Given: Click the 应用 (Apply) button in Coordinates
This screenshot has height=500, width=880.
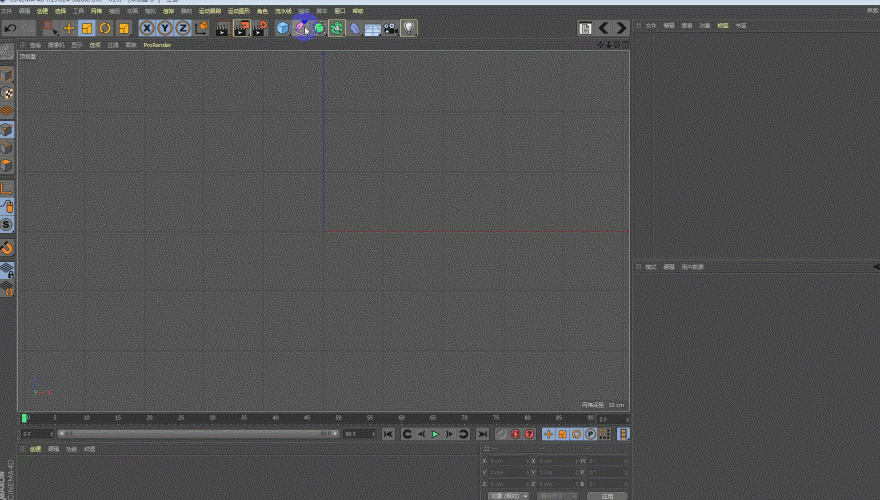Looking at the screenshot, I should pos(607,496).
